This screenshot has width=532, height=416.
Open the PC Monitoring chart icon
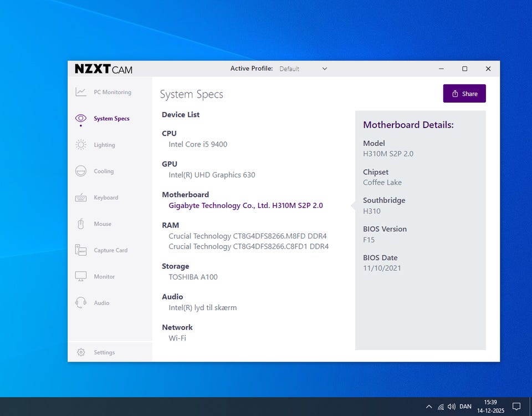[x=81, y=92]
